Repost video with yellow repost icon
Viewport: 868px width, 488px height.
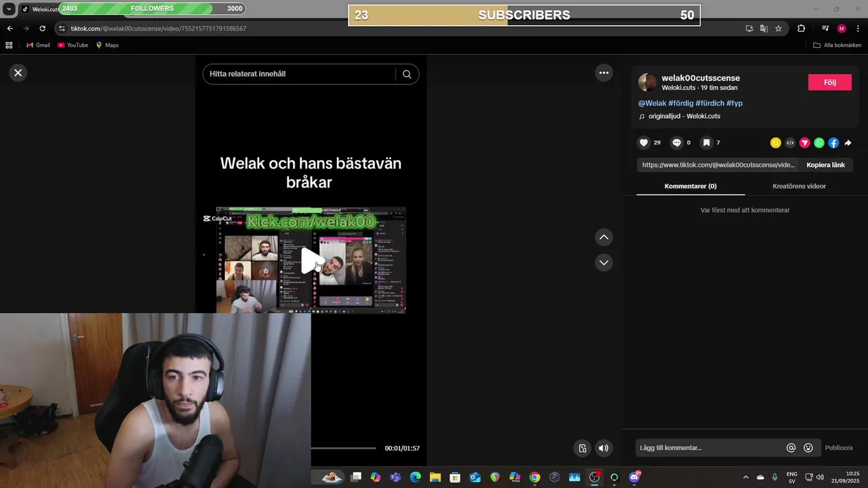coord(776,142)
